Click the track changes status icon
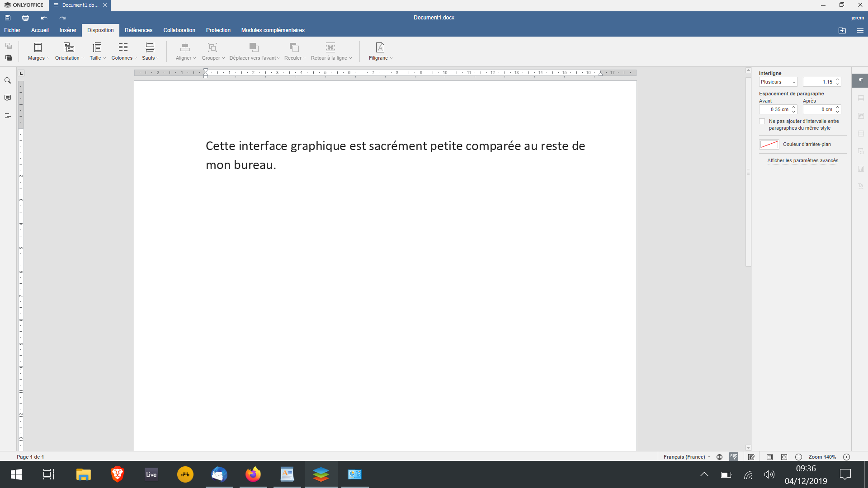This screenshot has height=488, width=868. [x=751, y=457]
